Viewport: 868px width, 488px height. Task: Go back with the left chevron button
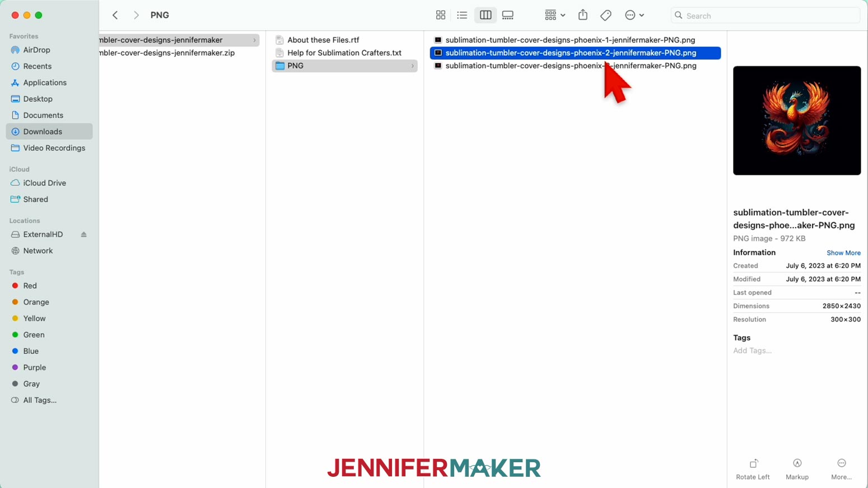point(115,15)
